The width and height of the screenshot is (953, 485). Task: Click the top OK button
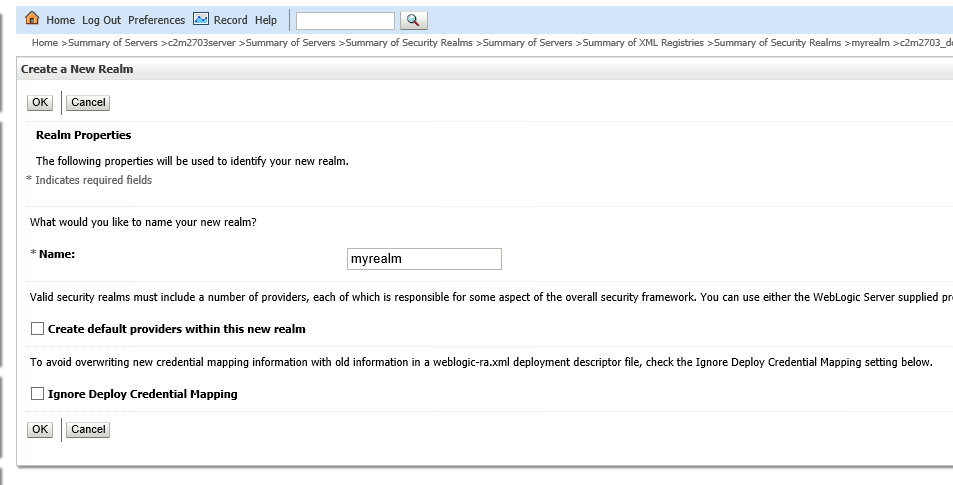tap(40, 102)
